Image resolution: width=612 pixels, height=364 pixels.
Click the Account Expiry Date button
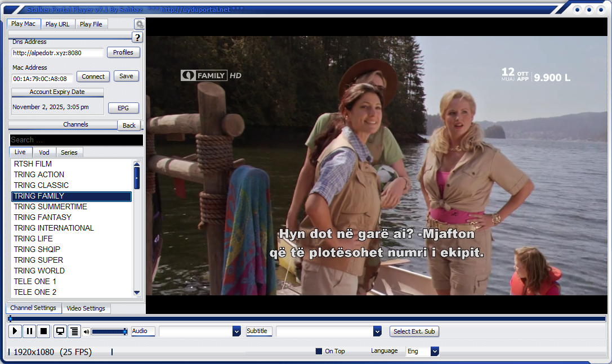click(x=57, y=92)
